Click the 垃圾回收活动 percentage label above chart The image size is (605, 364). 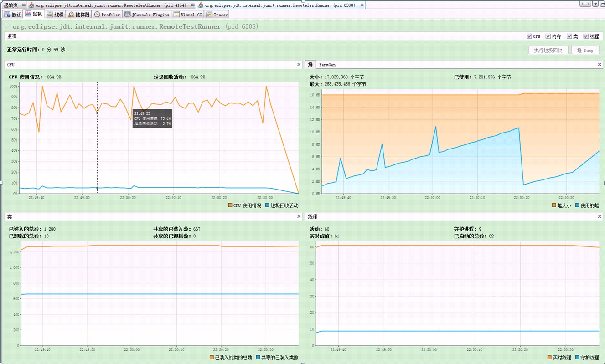tap(179, 77)
